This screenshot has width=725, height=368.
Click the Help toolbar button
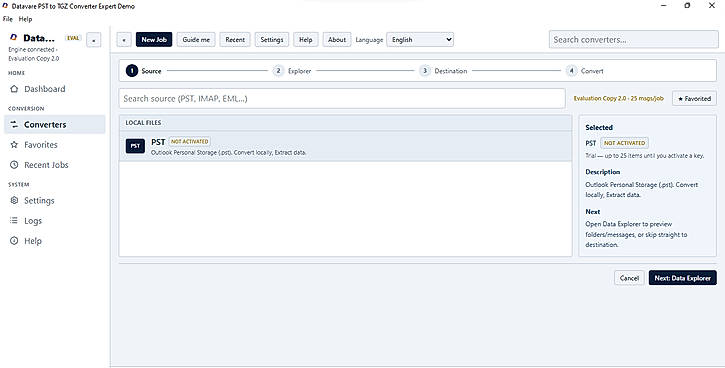coord(306,40)
